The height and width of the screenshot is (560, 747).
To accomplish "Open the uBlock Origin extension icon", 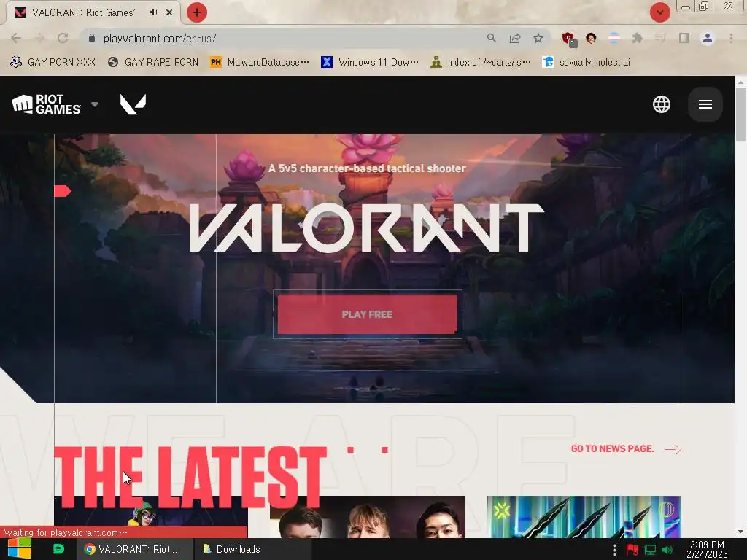I will pos(568,39).
